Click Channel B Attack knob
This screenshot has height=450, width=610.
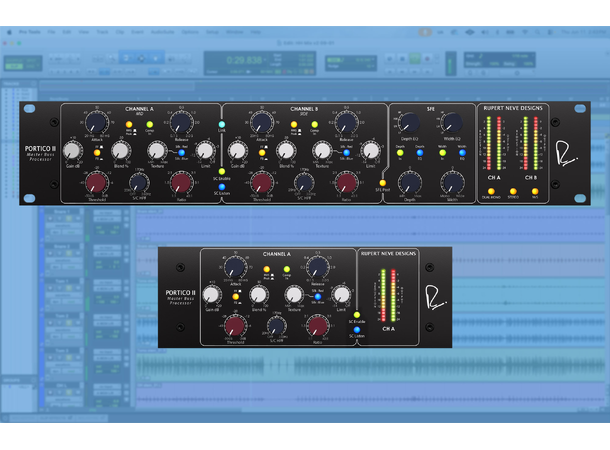261,122
